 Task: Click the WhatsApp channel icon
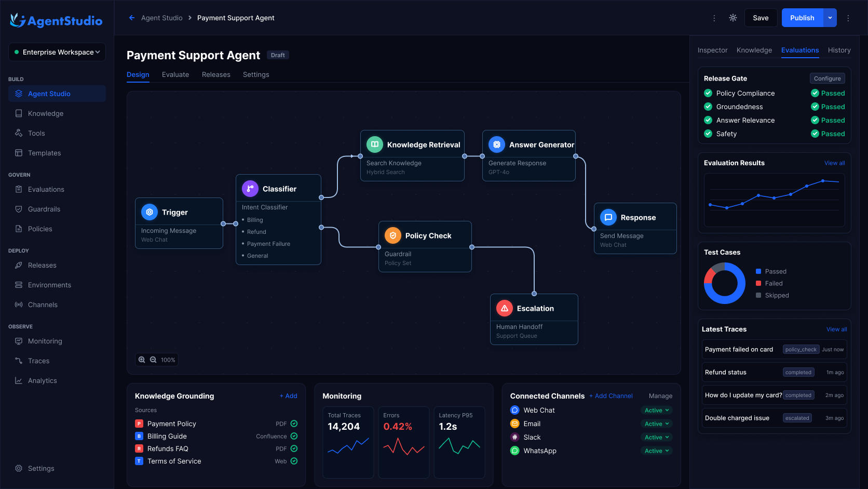(x=515, y=451)
